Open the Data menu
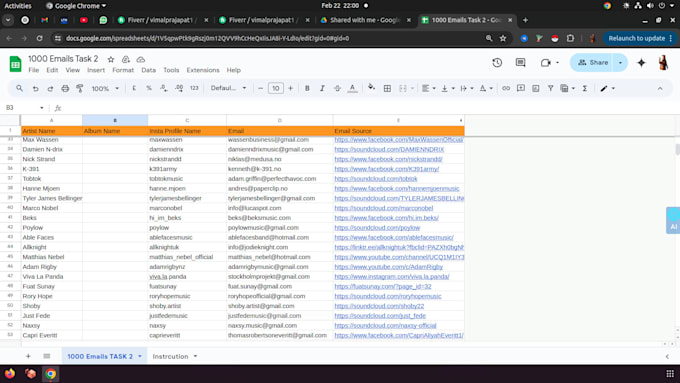Image resolution: width=680 pixels, height=383 pixels. tap(148, 70)
